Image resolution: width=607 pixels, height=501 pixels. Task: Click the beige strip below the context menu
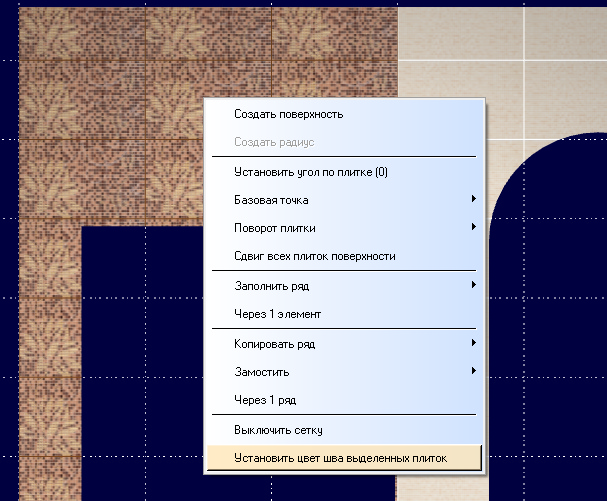pos(440,487)
